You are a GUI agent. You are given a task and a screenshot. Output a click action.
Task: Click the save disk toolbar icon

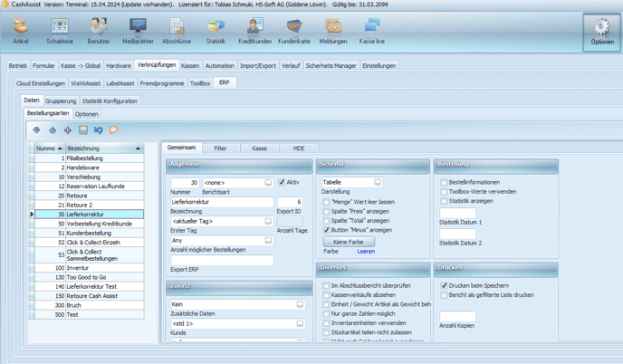[x=83, y=130]
